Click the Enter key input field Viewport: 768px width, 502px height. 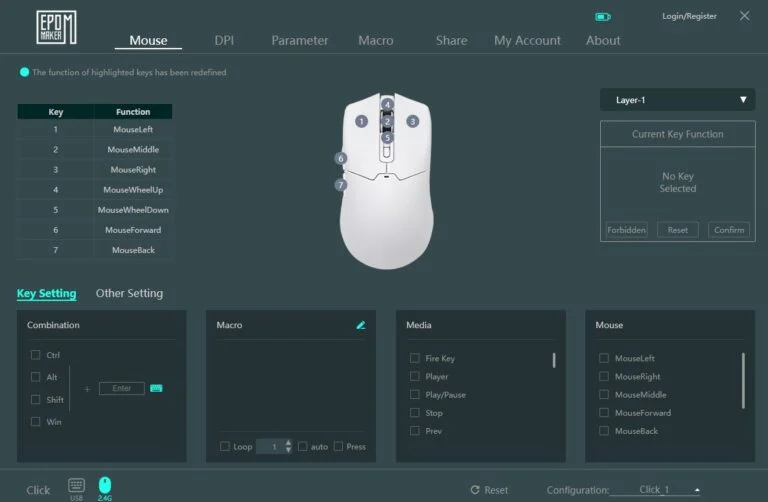point(121,388)
